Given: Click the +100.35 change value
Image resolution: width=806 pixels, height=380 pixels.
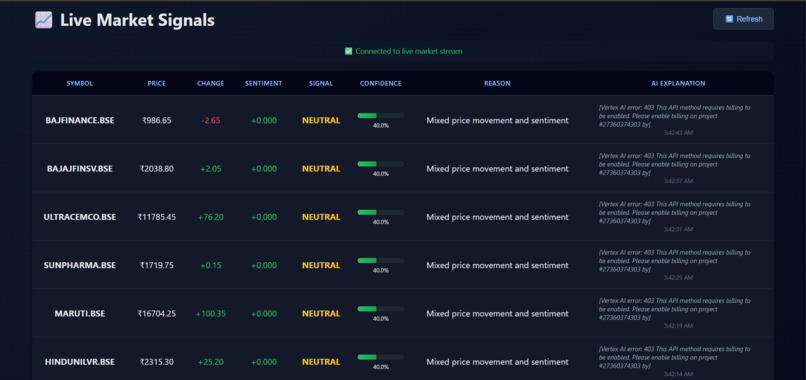Looking at the screenshot, I should click(x=211, y=314).
